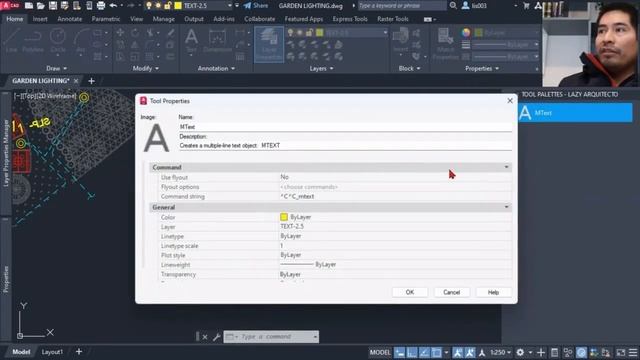This screenshot has height=360, width=640.
Task: Collapse the General section in Tool Properties
Action: pyautogui.click(x=507, y=207)
